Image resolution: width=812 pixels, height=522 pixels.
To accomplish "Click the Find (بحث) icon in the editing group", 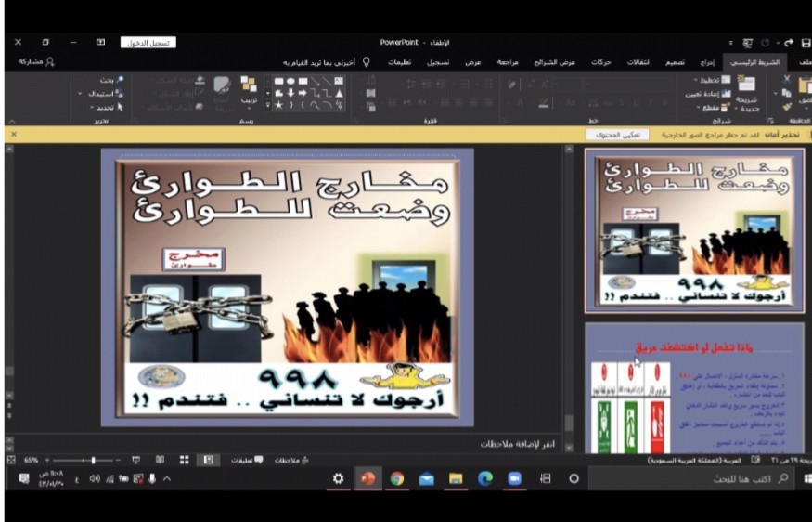I will click(122, 80).
